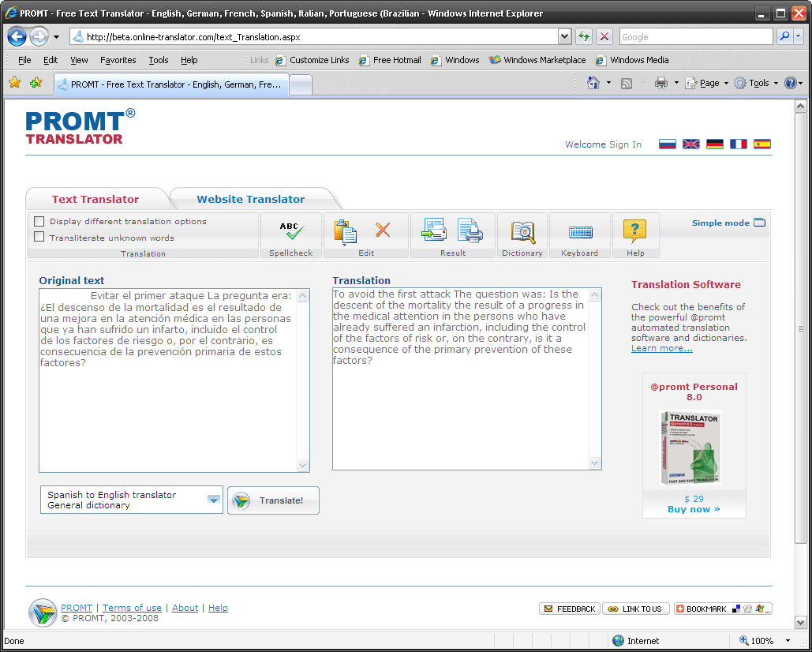Open a new blank browser tab
812x652 pixels.
(x=301, y=84)
